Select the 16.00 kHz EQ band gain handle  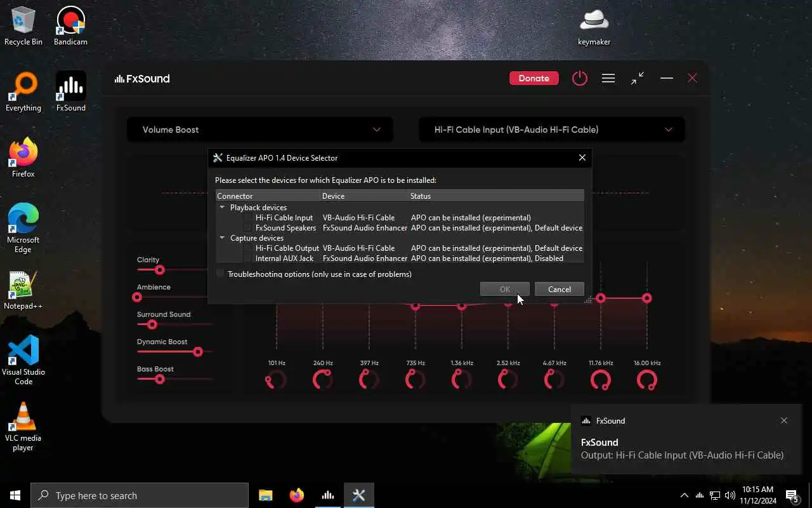point(647,298)
